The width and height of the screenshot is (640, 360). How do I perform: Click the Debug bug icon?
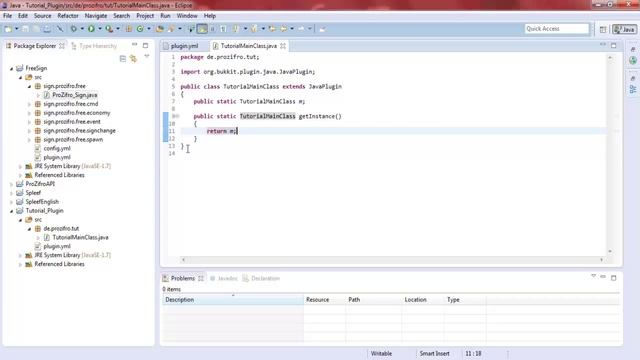pyautogui.click(x=73, y=29)
